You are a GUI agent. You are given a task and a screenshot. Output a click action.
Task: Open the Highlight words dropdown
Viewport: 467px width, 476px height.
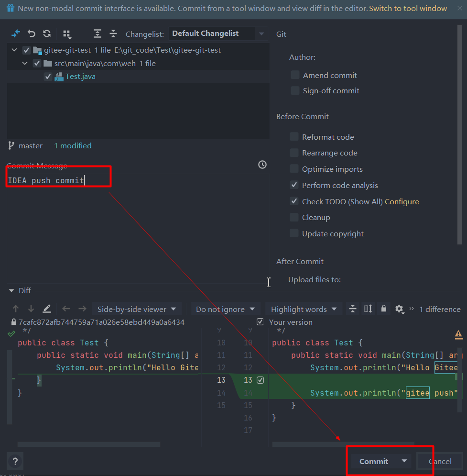click(304, 309)
